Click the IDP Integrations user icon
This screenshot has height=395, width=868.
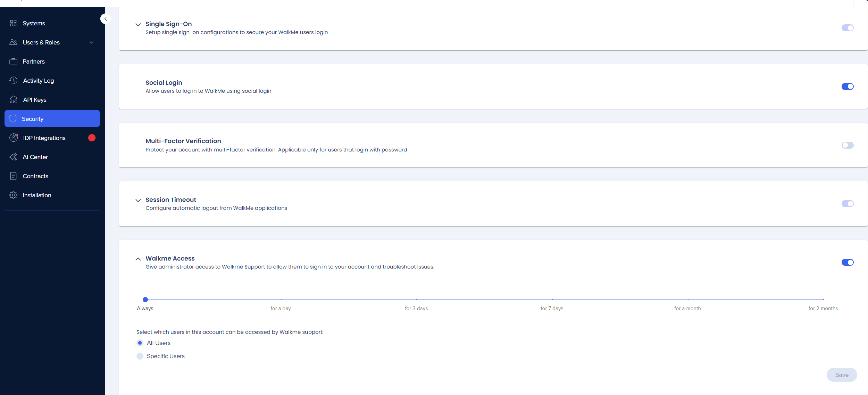tap(13, 138)
